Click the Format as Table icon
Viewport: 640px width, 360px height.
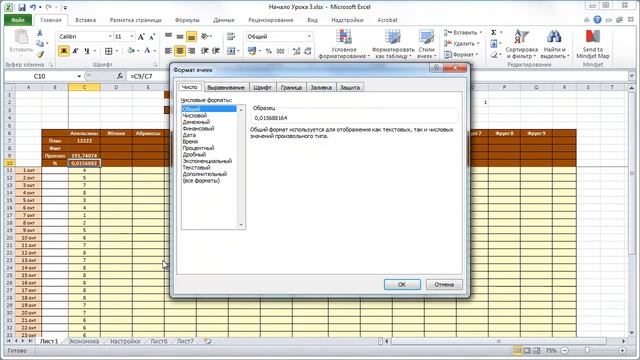(x=392, y=38)
